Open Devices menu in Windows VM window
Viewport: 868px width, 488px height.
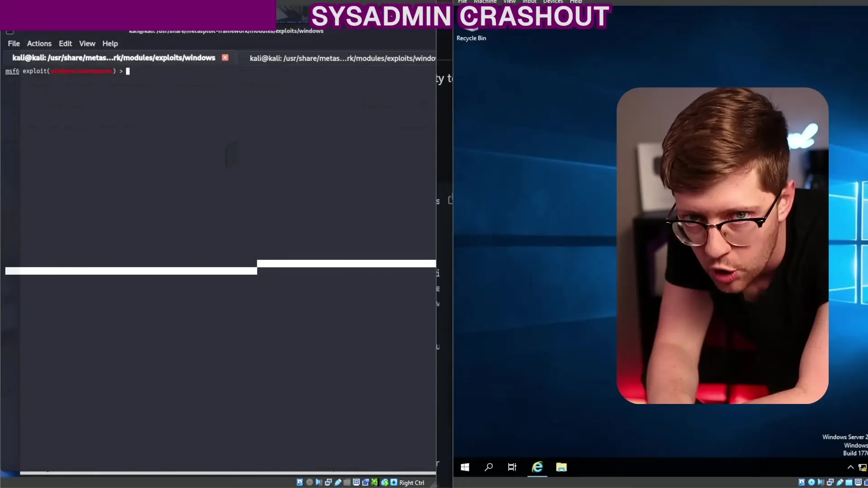tap(553, 2)
